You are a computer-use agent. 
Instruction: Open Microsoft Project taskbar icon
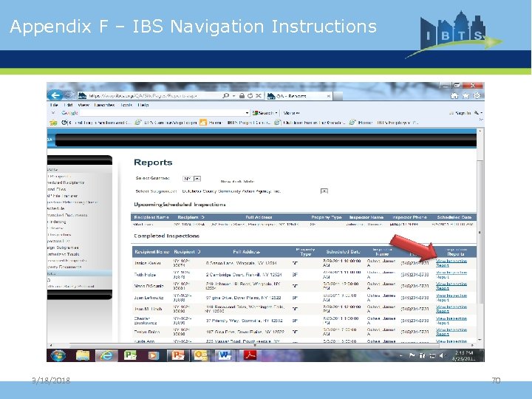(129, 355)
